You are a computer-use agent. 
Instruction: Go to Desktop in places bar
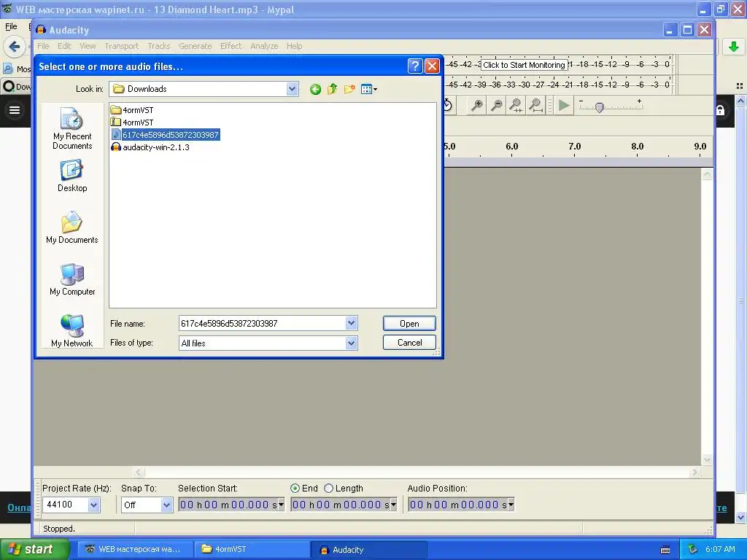(72, 176)
